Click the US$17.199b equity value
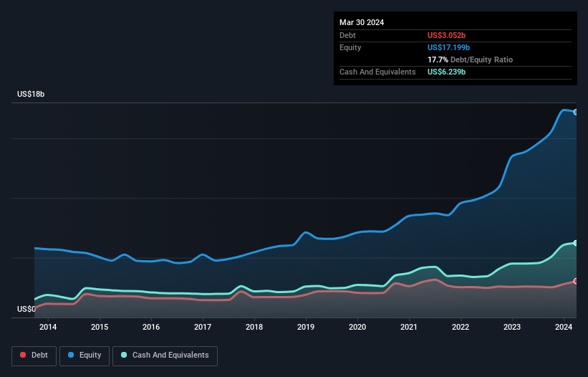This screenshot has width=588, height=377. coord(448,47)
